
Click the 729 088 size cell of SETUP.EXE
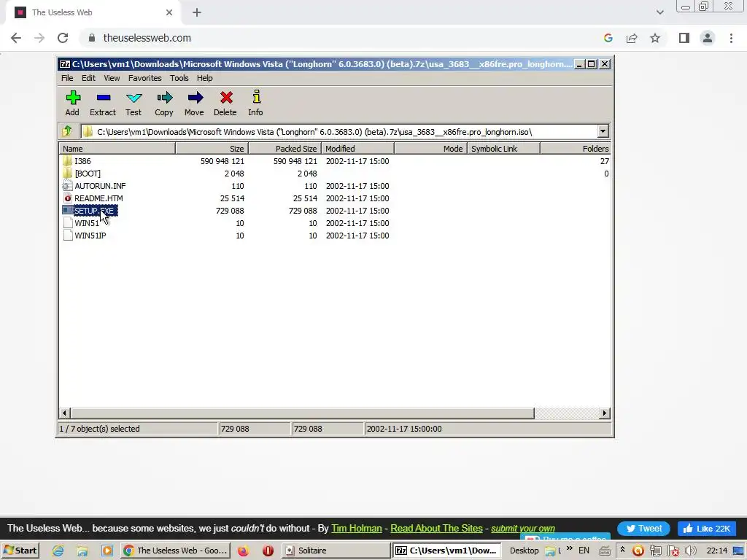pos(230,211)
